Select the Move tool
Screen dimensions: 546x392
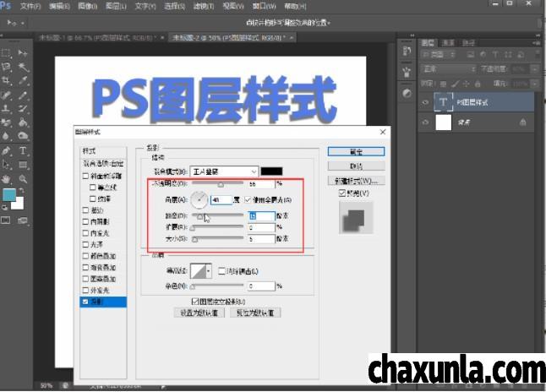(x=23, y=53)
